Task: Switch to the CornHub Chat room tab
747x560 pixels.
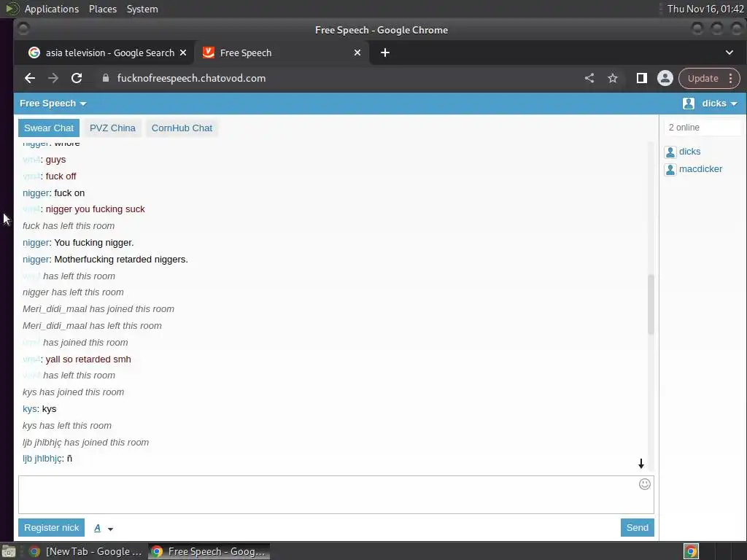Action: 182,128
